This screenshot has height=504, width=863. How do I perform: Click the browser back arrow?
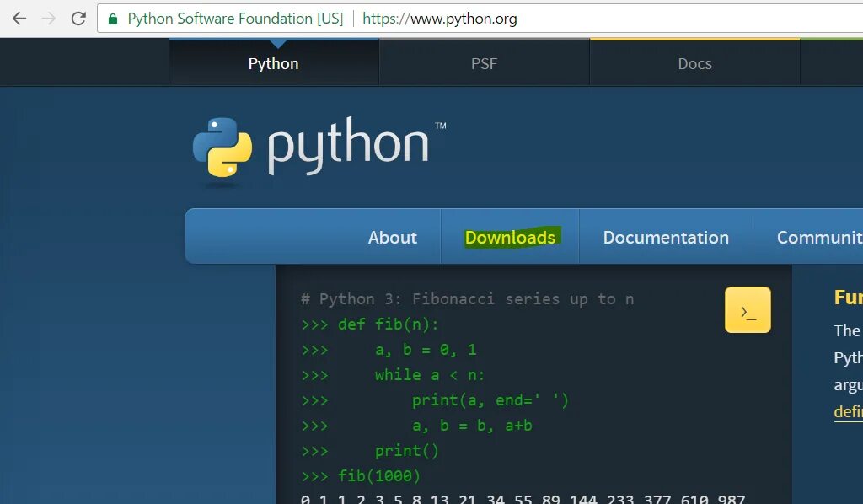point(19,19)
